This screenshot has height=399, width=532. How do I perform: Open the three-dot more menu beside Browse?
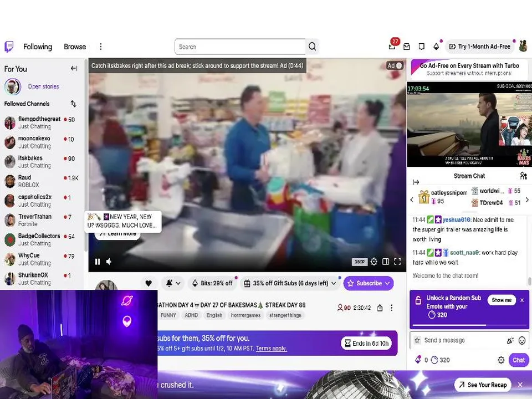(x=100, y=47)
